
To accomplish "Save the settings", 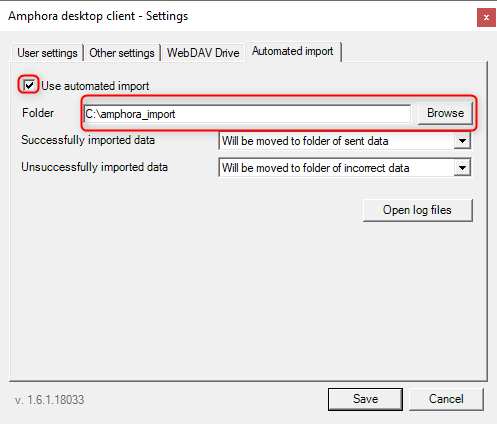I will [x=365, y=399].
